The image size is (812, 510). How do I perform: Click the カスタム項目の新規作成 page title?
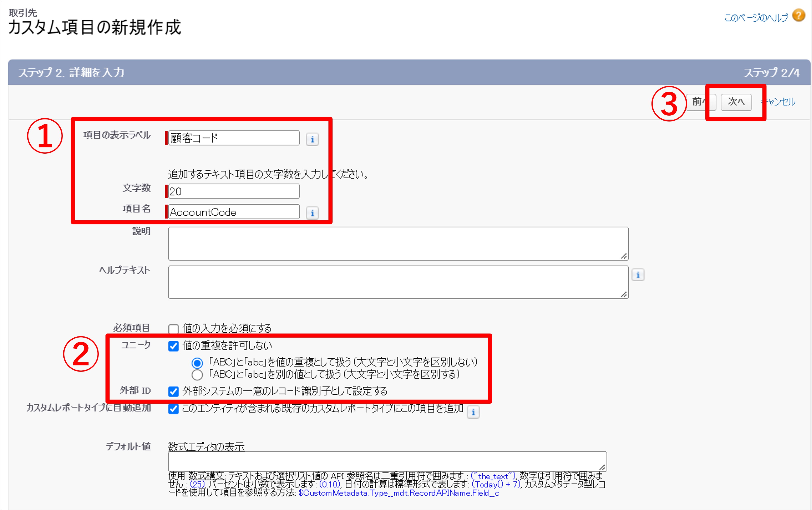[x=94, y=27]
